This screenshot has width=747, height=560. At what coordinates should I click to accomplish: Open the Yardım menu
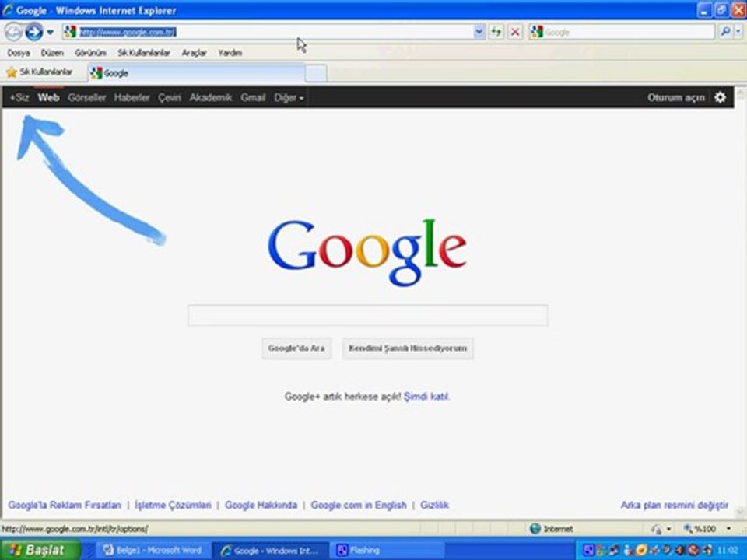(x=230, y=53)
